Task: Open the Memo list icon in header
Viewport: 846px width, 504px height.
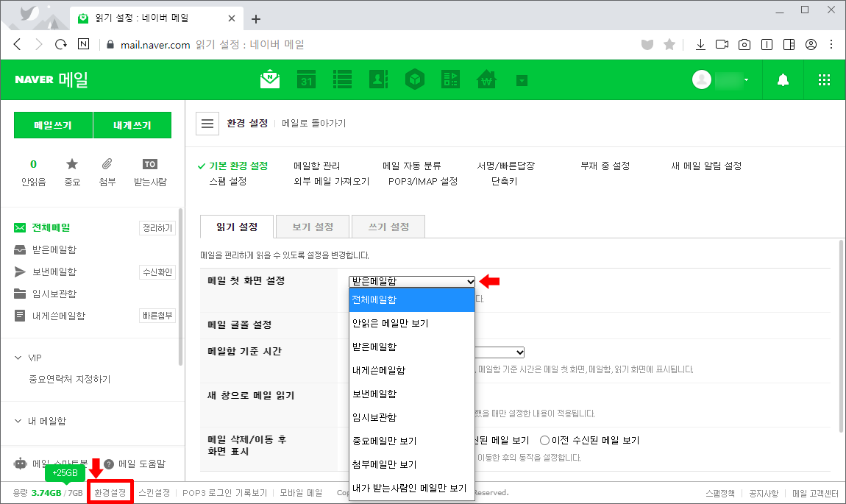Action: (x=342, y=80)
